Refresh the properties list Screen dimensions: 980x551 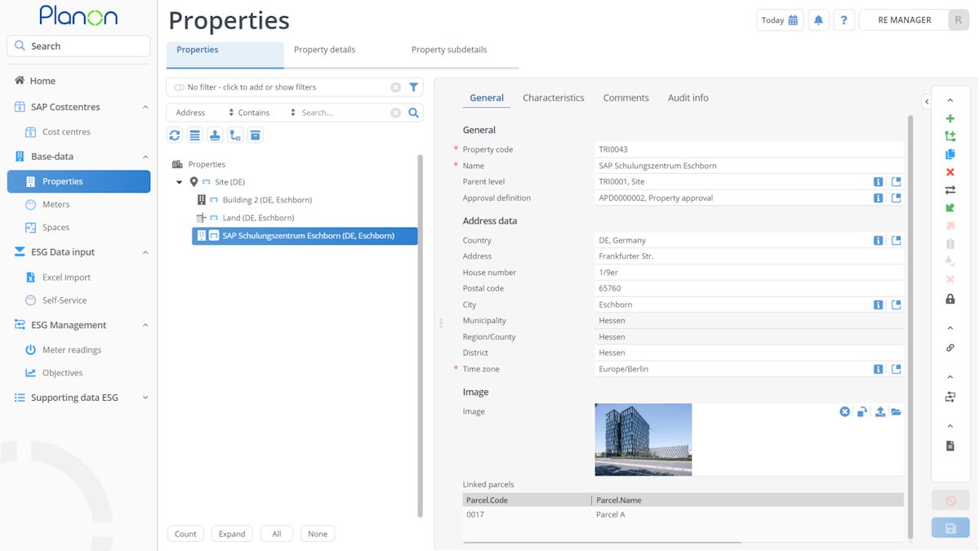[174, 135]
